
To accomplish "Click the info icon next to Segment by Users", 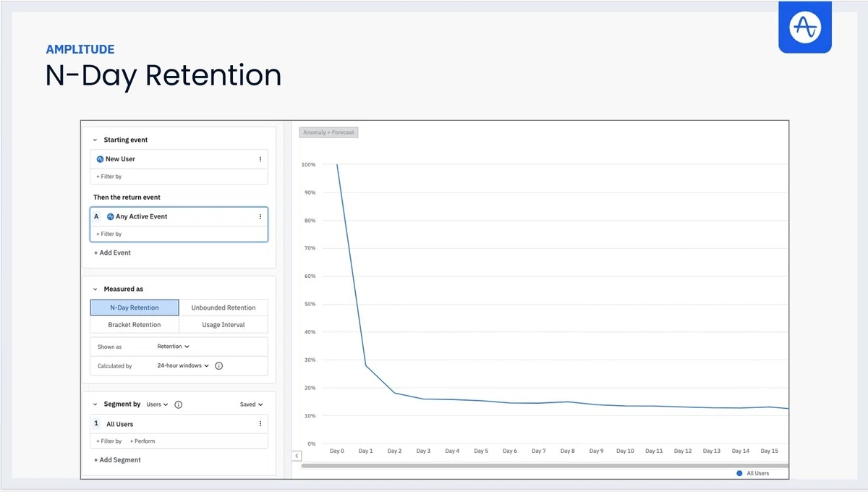I will [x=179, y=404].
